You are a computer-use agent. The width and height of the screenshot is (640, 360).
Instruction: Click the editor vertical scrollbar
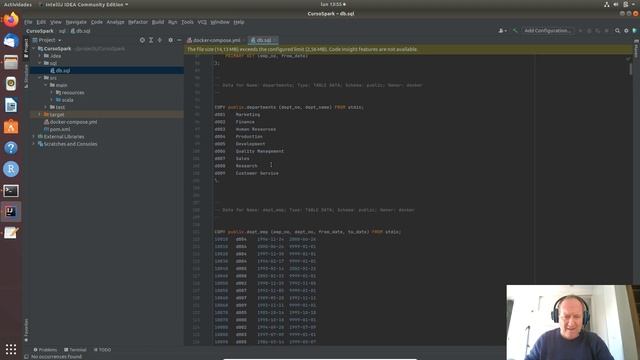coord(631,69)
